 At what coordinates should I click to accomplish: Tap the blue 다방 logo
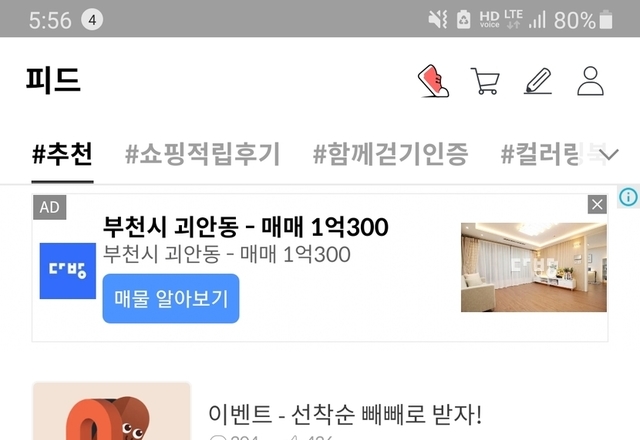coord(68,271)
